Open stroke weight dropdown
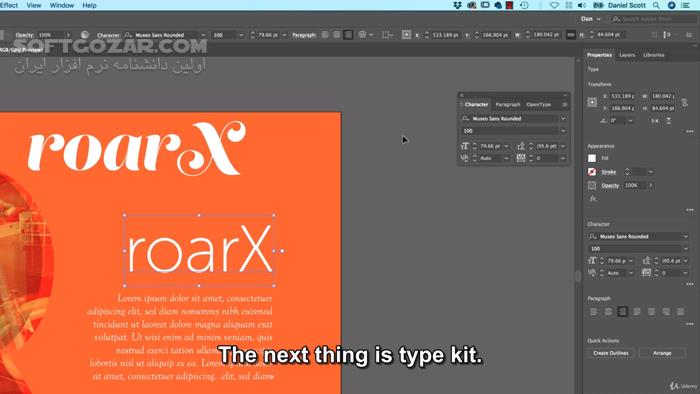Viewport: 700px width, 394px height. click(x=650, y=172)
